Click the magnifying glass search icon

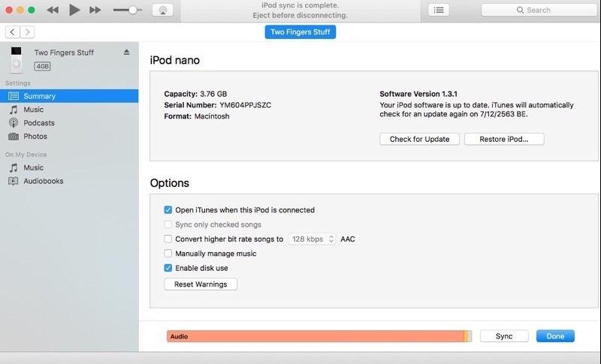pyautogui.click(x=520, y=11)
